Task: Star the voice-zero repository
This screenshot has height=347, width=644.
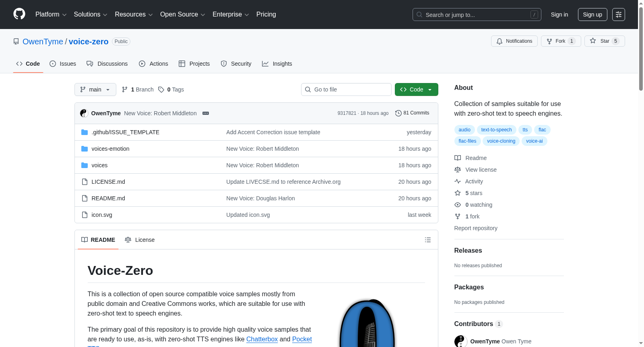Action: click(x=605, y=41)
